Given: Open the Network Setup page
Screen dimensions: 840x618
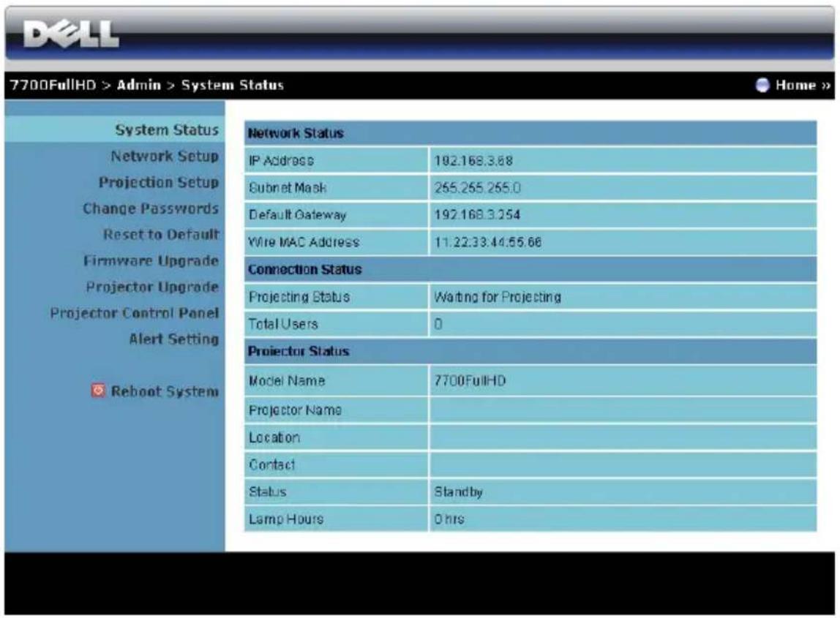Looking at the screenshot, I should (x=165, y=157).
